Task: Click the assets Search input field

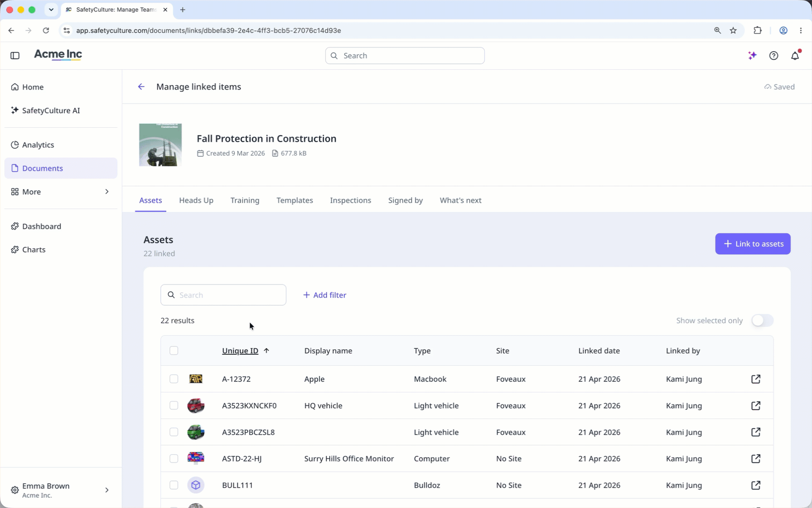Action: (x=223, y=295)
